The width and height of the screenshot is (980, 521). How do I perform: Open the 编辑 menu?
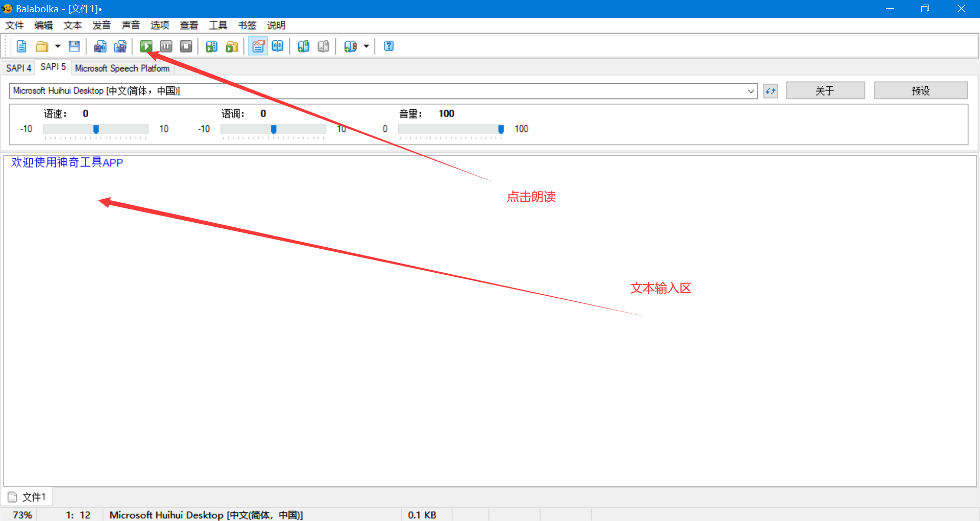click(44, 26)
